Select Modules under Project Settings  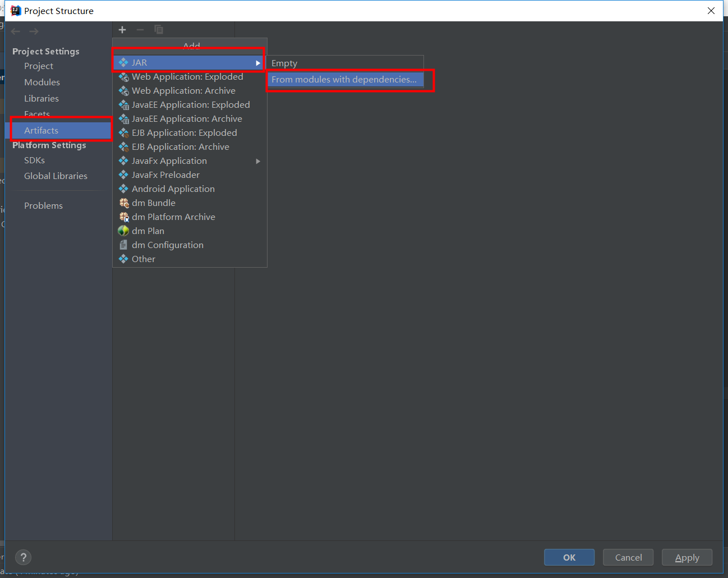click(42, 82)
